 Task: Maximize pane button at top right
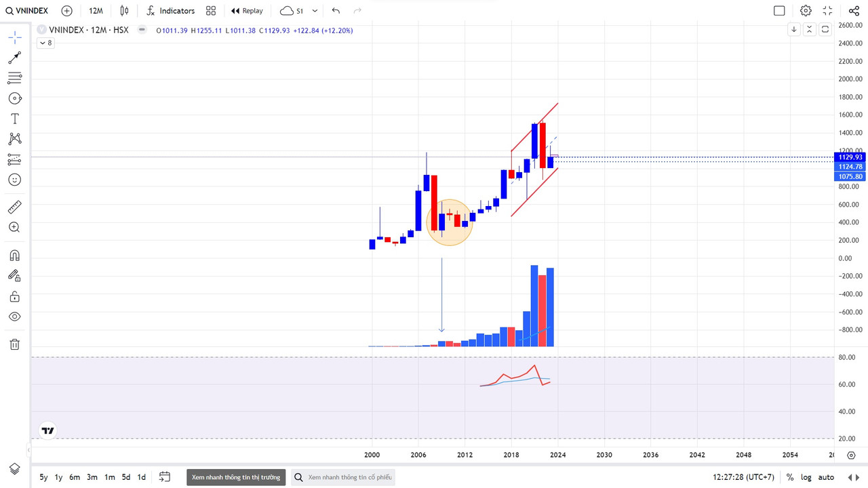coord(825,29)
